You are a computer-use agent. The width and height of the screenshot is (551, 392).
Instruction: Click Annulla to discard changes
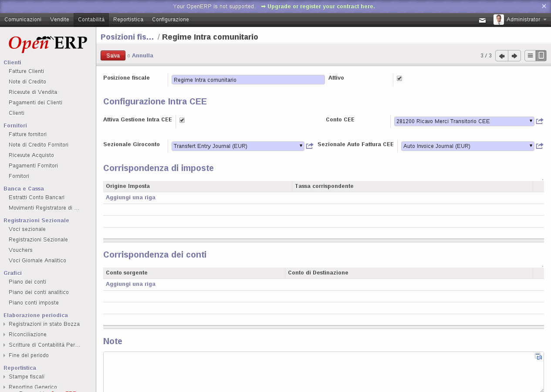coord(142,56)
